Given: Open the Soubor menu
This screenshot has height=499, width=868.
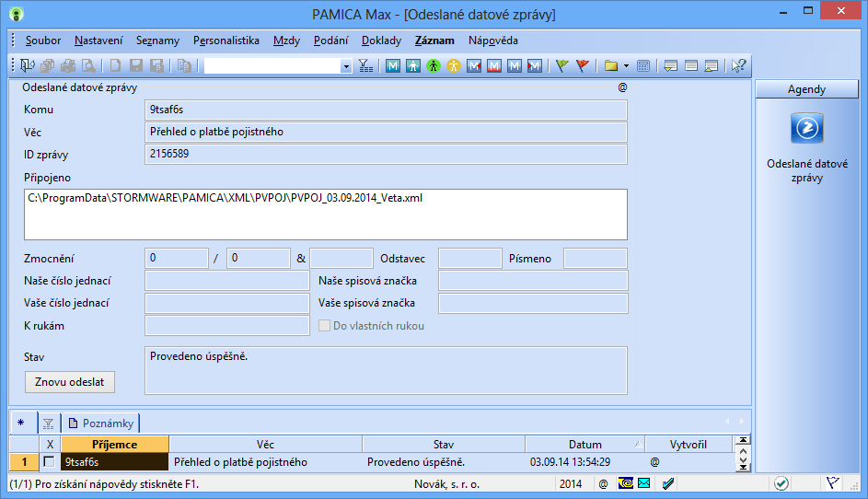Looking at the screenshot, I should [43, 41].
